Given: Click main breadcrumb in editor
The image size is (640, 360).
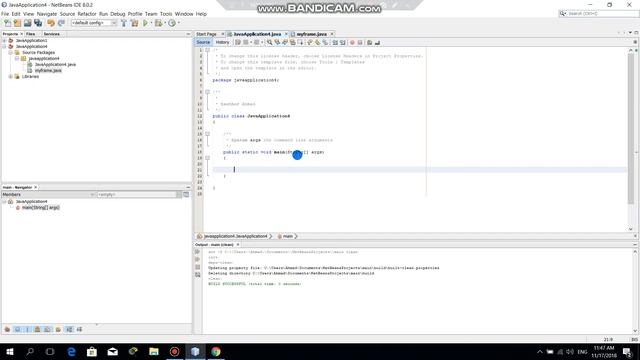Looking at the screenshot, I should coord(288,236).
